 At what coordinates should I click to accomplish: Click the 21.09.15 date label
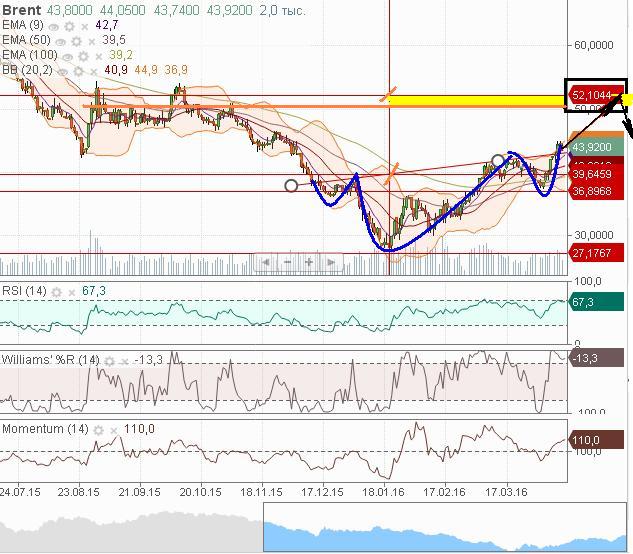tap(139, 492)
